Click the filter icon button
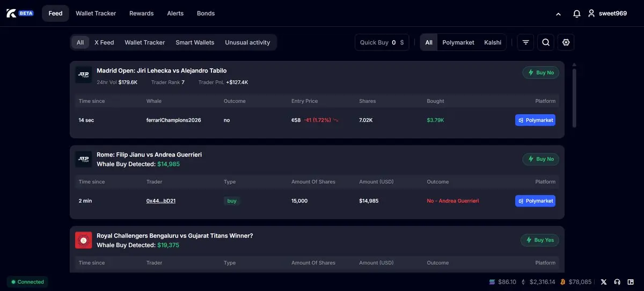 [x=525, y=42]
